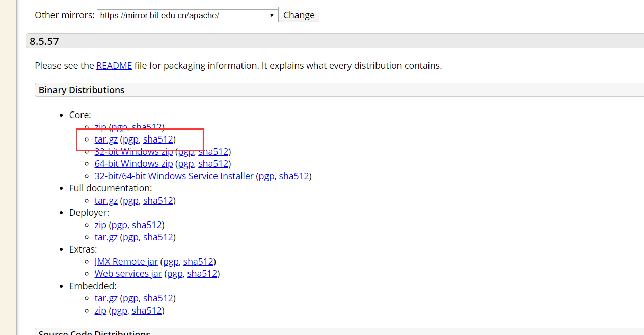Screen dimensions: 644x335
Task: Open sha512 for 32-bit Windows zip
Action: [x=213, y=152]
